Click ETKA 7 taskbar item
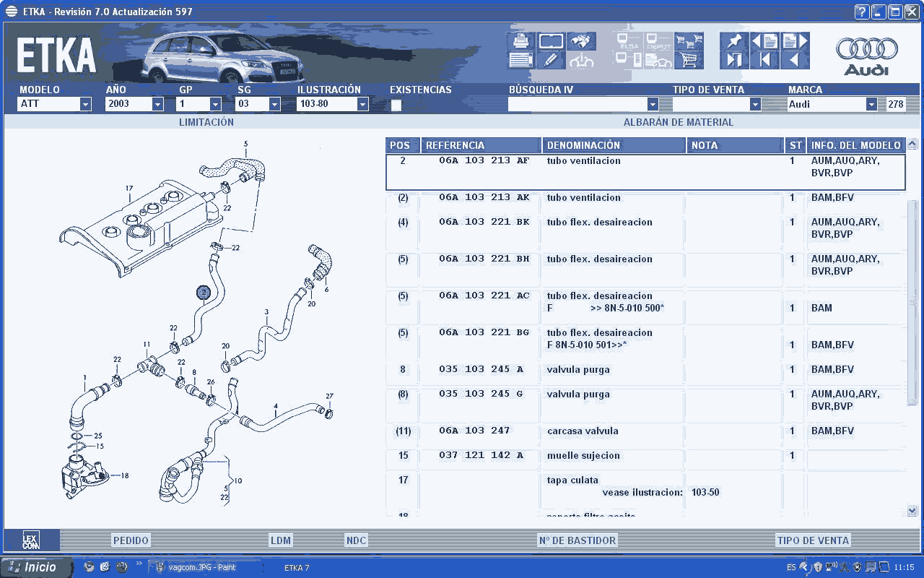 (297, 567)
